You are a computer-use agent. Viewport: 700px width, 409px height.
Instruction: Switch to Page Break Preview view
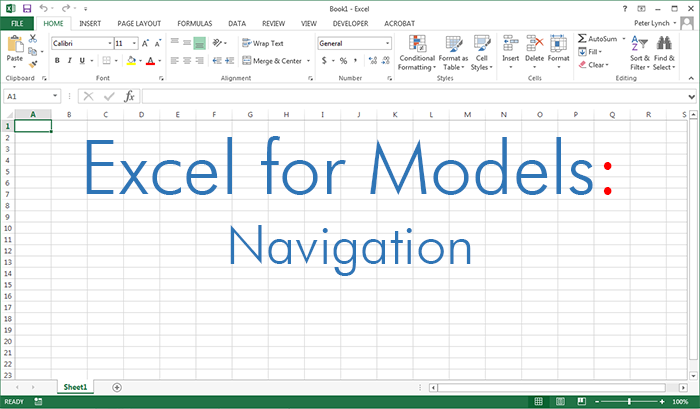point(581,401)
